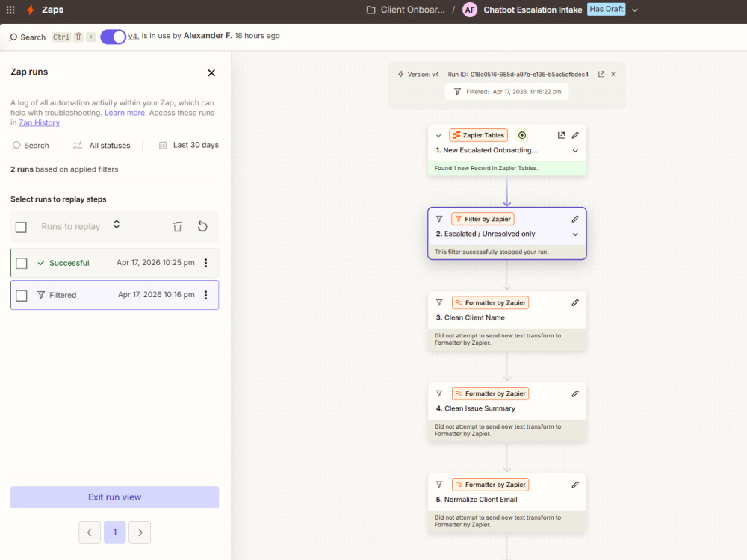This screenshot has height=560, width=747.
Task: Click 'This filter successfully stopped your run' message
Action: point(492,252)
